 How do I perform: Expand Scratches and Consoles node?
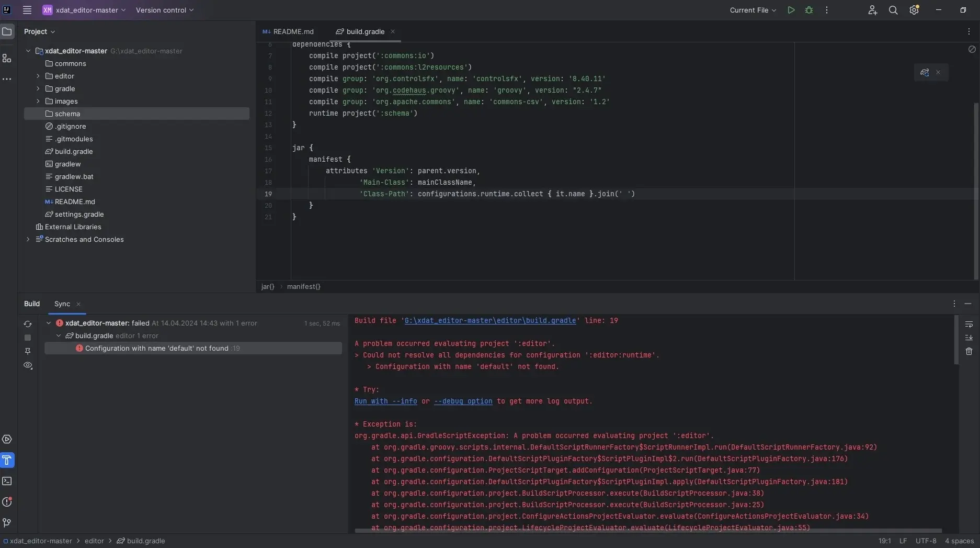coord(28,239)
